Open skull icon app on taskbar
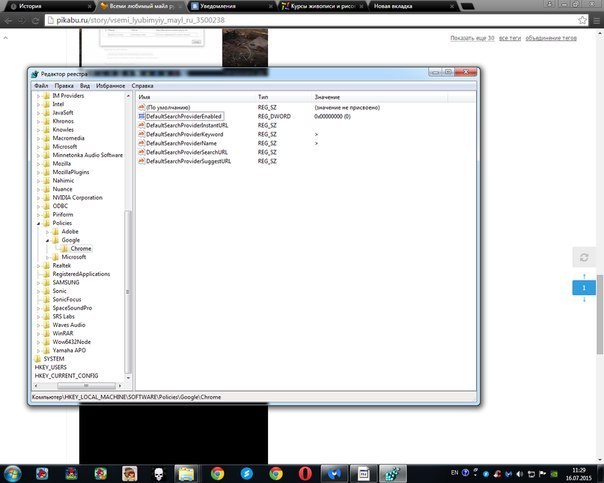The height and width of the screenshot is (483, 604). pyautogui.click(x=158, y=474)
